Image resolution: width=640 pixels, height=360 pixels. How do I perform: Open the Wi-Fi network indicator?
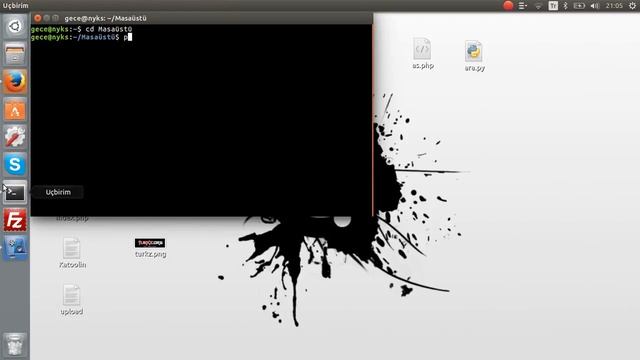[538, 6]
